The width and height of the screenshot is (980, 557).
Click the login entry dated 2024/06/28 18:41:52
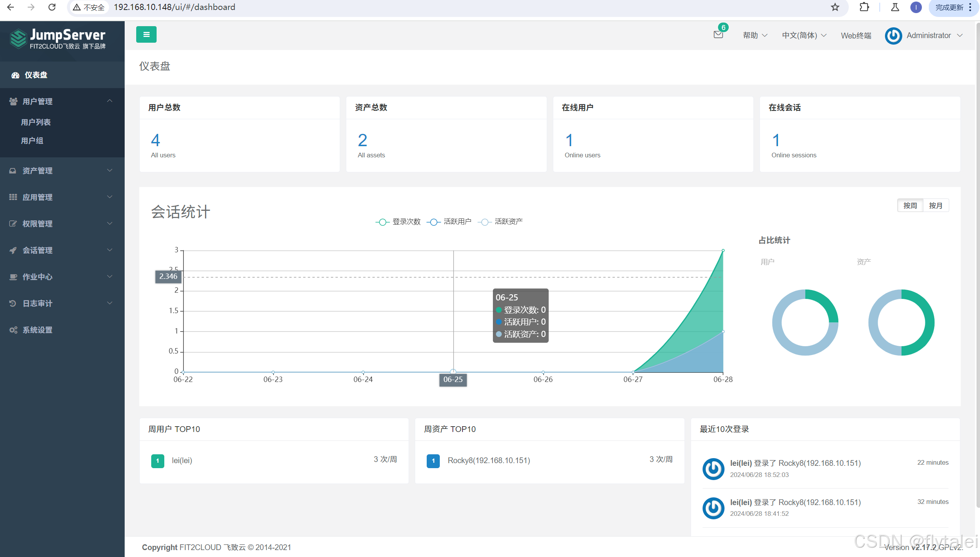(825, 508)
